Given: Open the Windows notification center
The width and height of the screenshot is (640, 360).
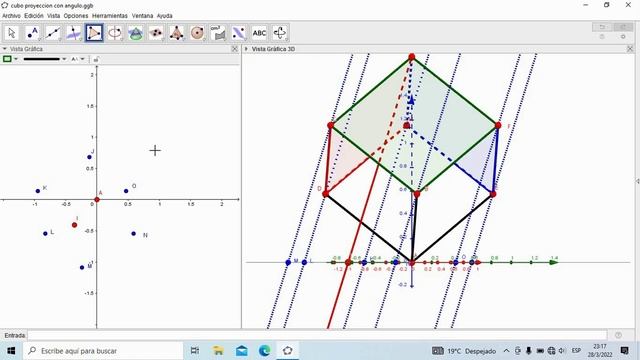Looking at the screenshot, I should [624, 351].
